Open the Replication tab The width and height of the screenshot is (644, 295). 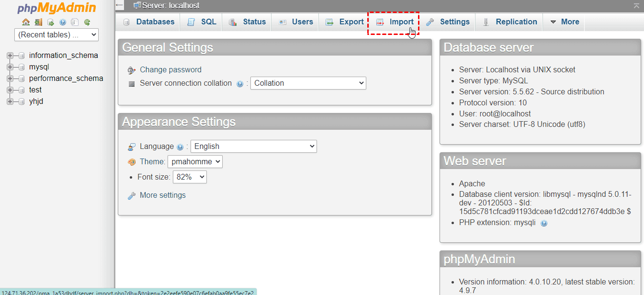[509, 22]
